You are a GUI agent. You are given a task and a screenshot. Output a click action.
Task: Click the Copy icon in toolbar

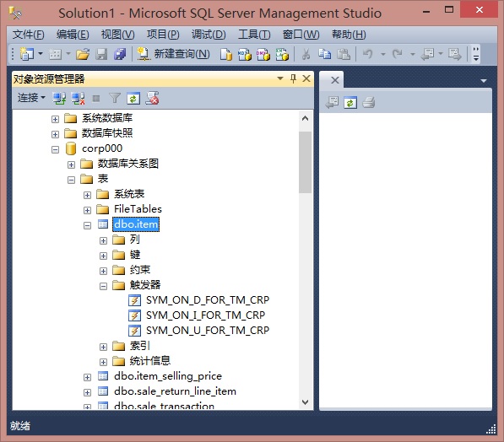[325, 54]
